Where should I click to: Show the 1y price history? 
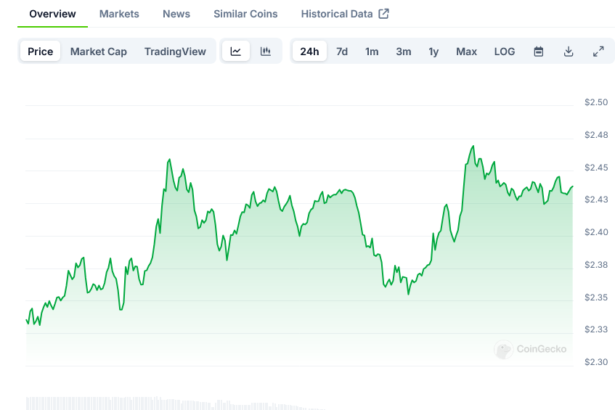click(433, 52)
